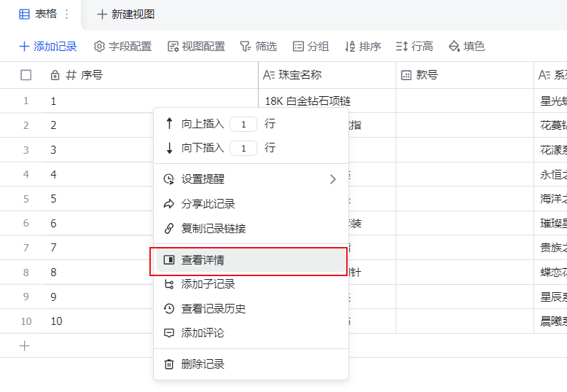Click the 向上插入 row count field
Screen dimensions: 567x392
click(x=243, y=125)
